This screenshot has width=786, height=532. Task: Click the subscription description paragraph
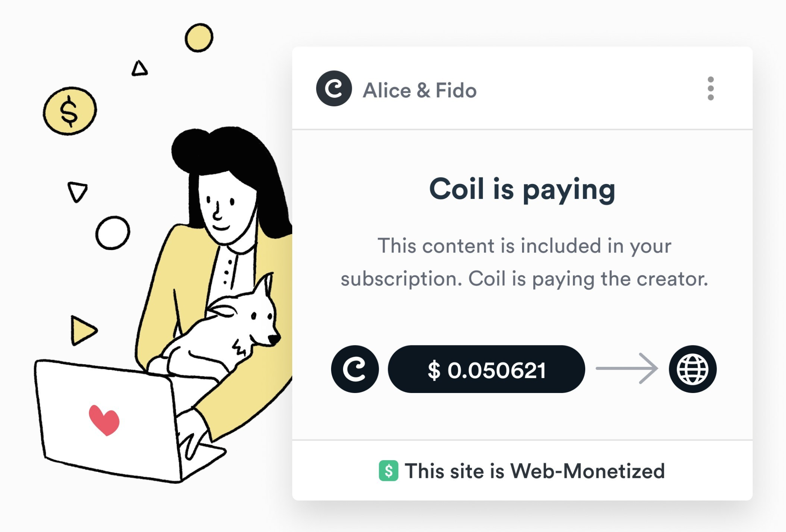click(x=524, y=262)
